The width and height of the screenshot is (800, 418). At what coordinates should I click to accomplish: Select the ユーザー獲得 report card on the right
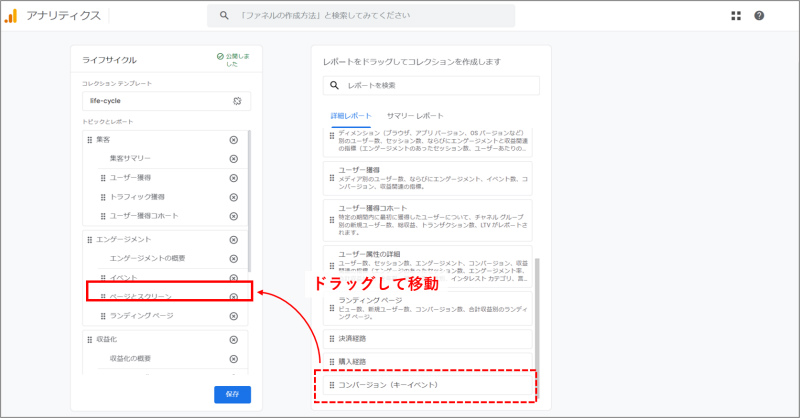[x=428, y=179]
